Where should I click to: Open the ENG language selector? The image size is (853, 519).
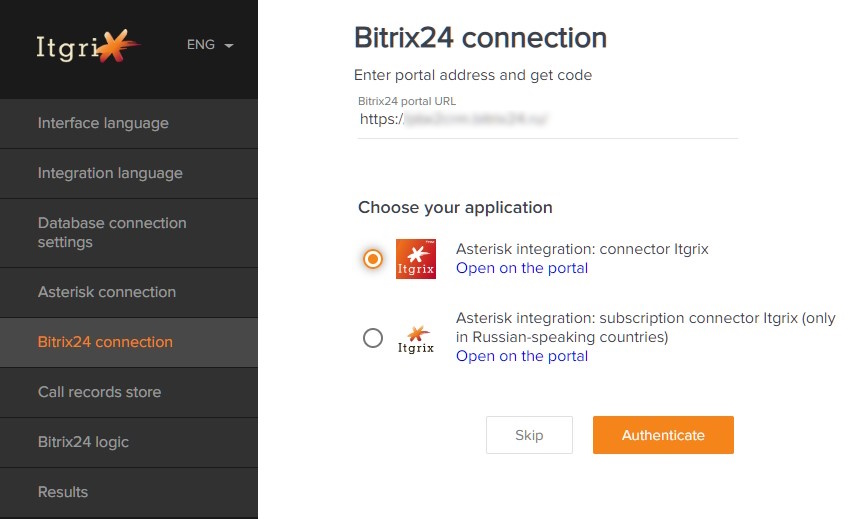(210, 45)
